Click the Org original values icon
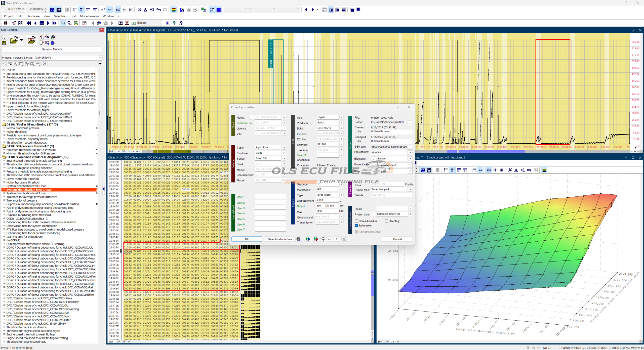 point(158,10)
